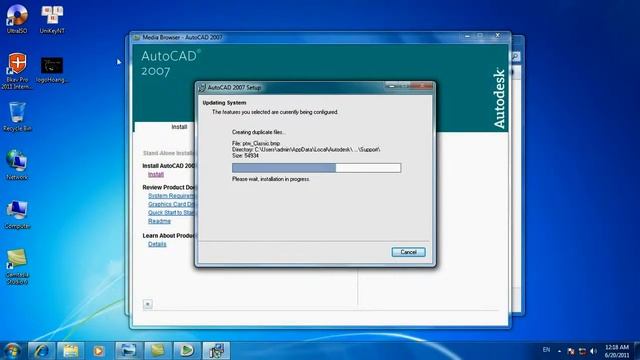This screenshot has width=640, height=360.
Task: Open the UniKeyNT desktop shortcut
Action: pos(52,18)
